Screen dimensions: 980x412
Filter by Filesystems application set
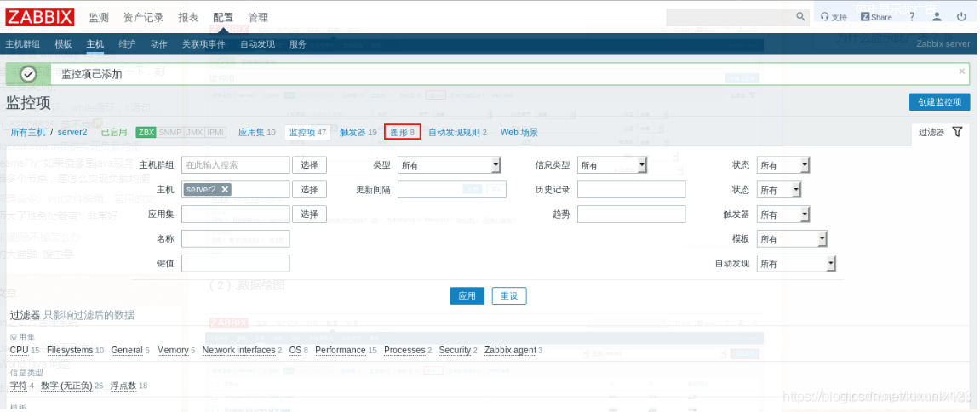tap(70, 350)
